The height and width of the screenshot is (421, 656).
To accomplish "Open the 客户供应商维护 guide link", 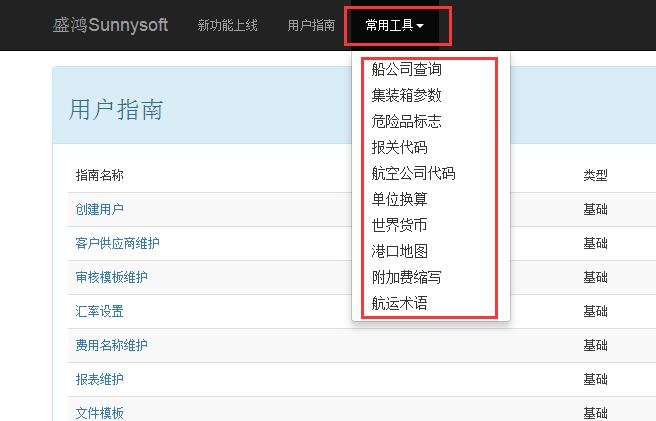I will pos(117,244).
